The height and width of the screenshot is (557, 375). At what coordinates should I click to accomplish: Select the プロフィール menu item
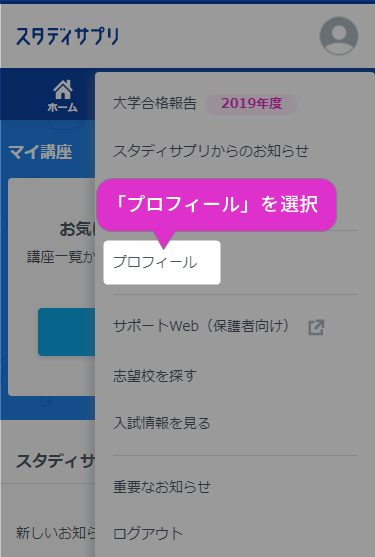coord(162,262)
